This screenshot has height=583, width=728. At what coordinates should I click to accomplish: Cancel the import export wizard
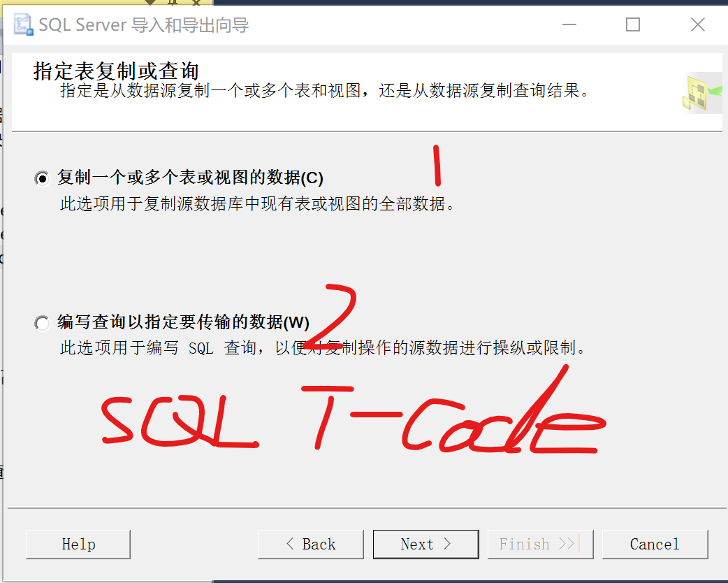coord(655,544)
